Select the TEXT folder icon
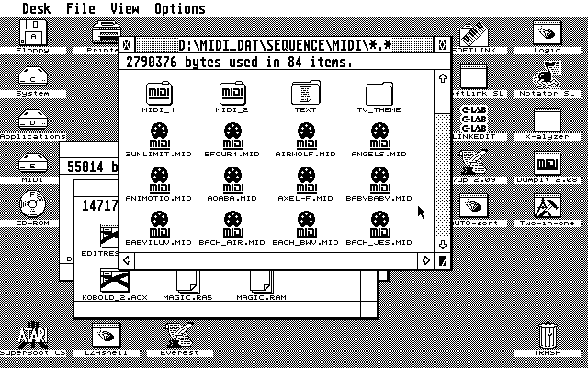 [306, 93]
